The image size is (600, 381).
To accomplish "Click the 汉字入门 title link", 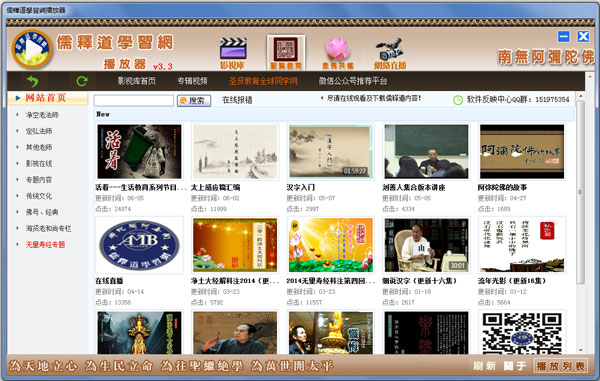I will (x=301, y=187).
